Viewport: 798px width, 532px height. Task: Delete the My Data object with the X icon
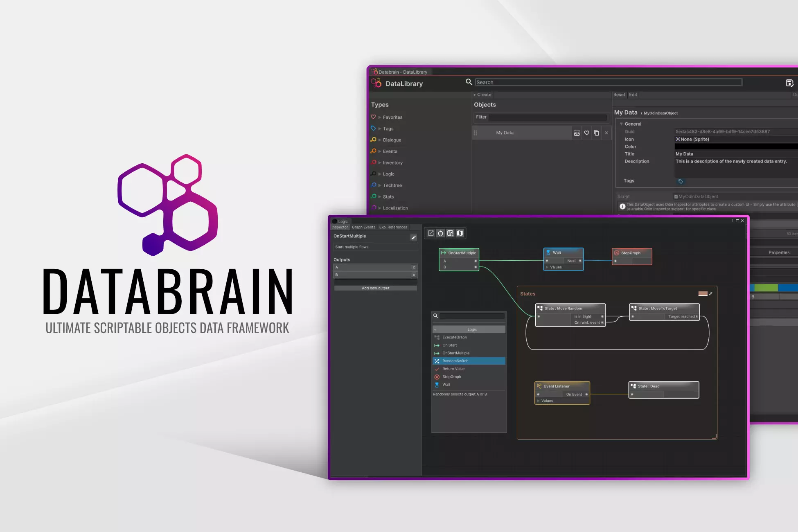(606, 133)
